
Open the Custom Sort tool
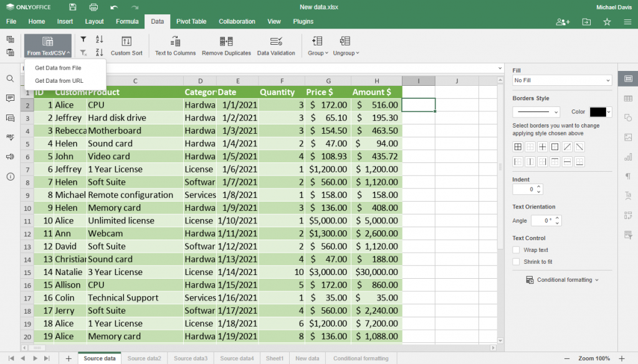[x=126, y=45]
